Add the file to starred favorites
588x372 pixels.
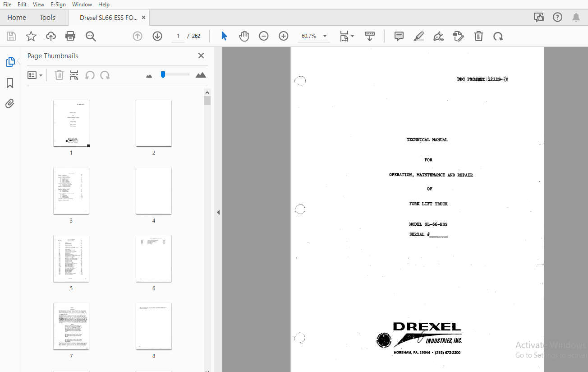(31, 36)
